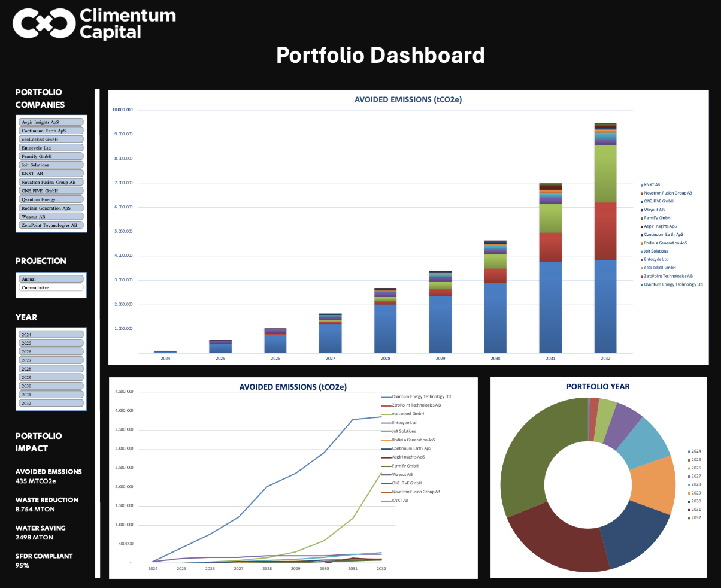Toggle KNXT AB slicer button

51,174
